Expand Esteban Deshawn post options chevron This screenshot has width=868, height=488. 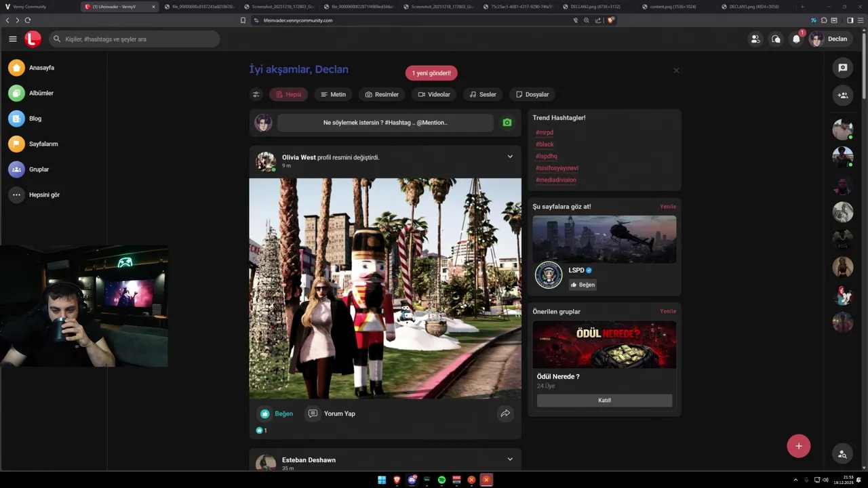click(510, 459)
